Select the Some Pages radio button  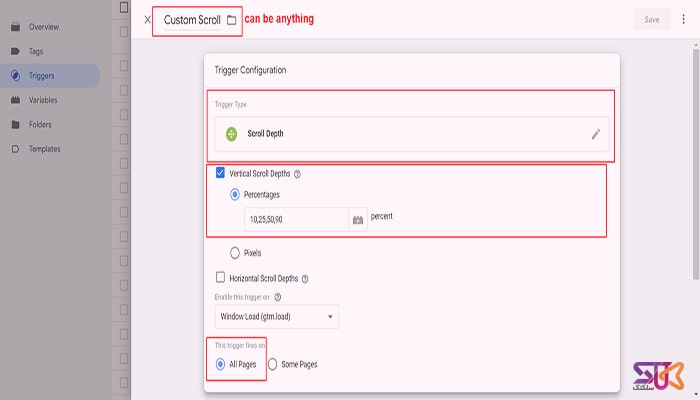point(272,364)
